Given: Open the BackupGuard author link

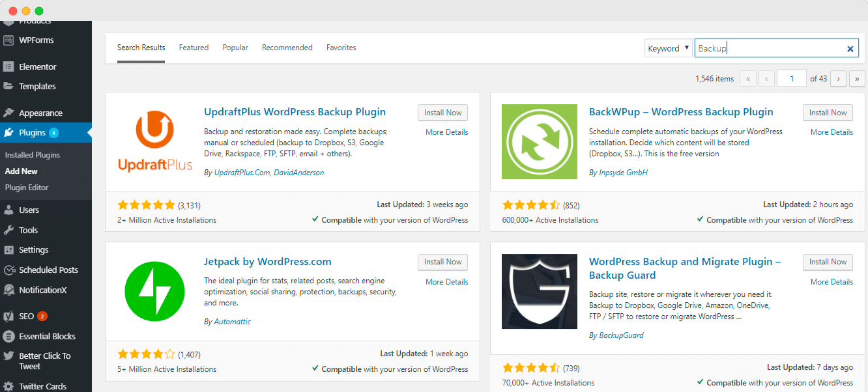Looking at the screenshot, I should (x=621, y=335).
